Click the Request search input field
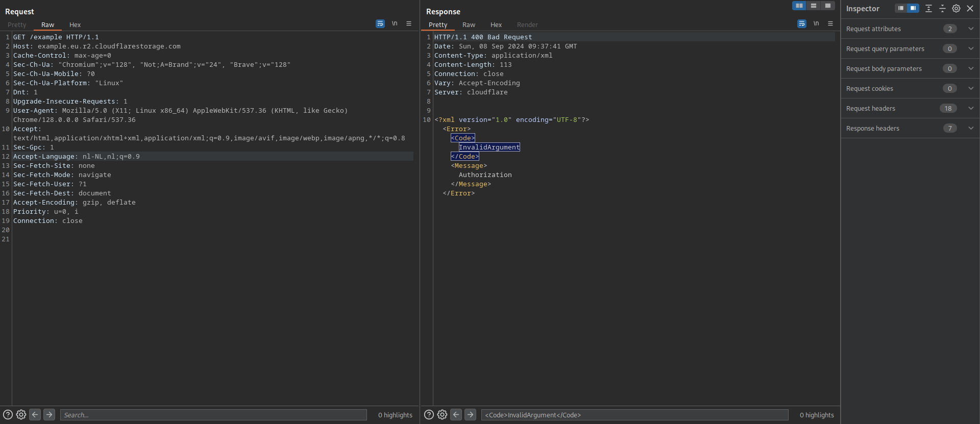 pyautogui.click(x=213, y=415)
